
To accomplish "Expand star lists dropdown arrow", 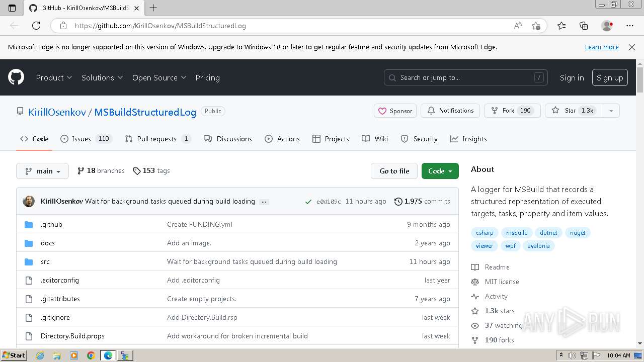I will tap(611, 111).
